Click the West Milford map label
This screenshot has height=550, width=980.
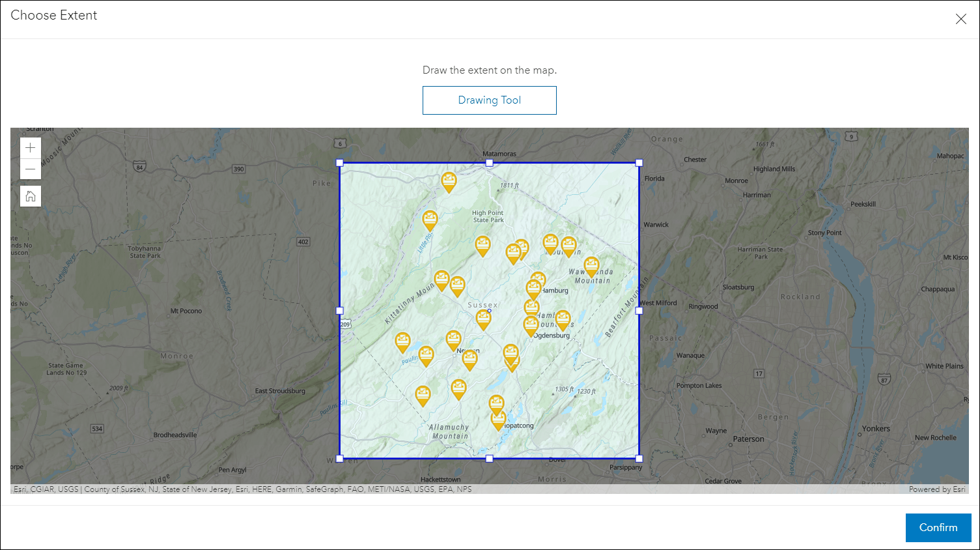click(x=658, y=303)
